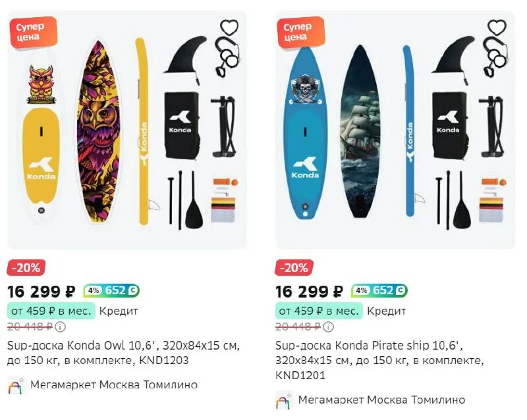Open Sup-доска Konda Pirate ship title link
The image size is (527, 420).
(380, 360)
